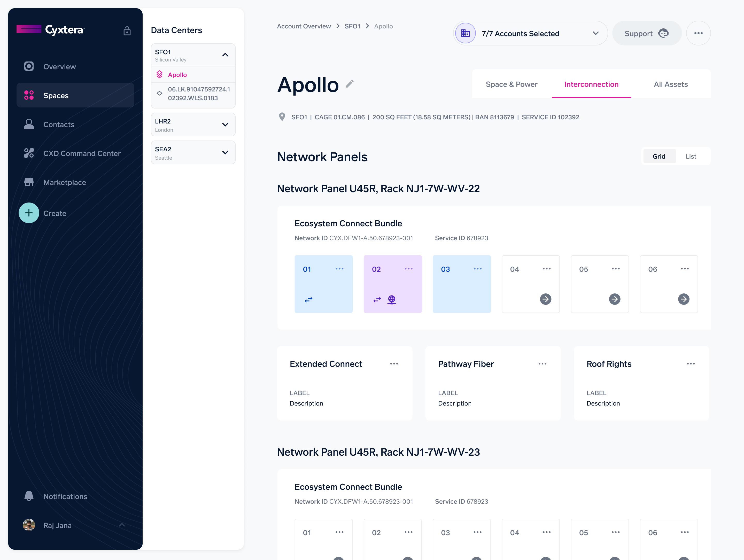
Task: Go to Contacts in sidebar
Action: [x=75, y=124]
